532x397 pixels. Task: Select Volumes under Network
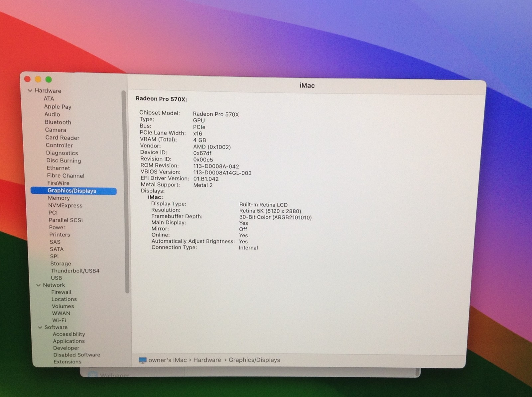coord(63,306)
